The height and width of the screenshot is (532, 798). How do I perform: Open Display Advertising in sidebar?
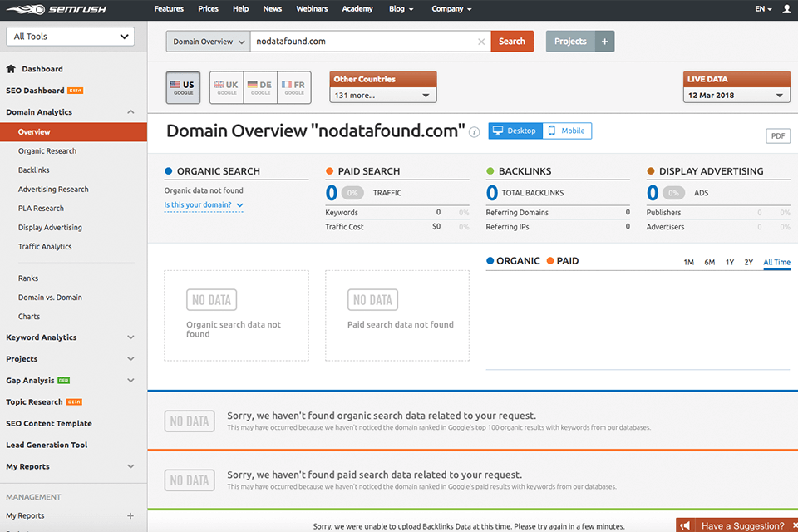click(x=50, y=228)
